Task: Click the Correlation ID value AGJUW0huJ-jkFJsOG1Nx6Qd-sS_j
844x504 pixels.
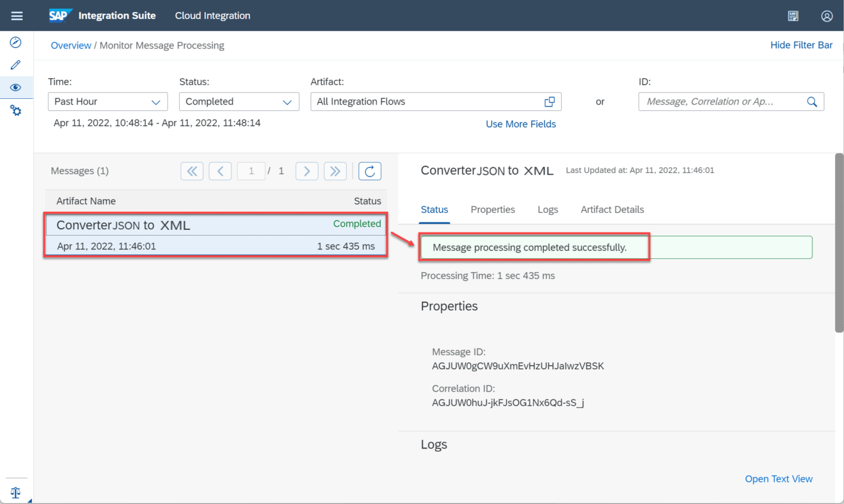Action: pos(508,403)
